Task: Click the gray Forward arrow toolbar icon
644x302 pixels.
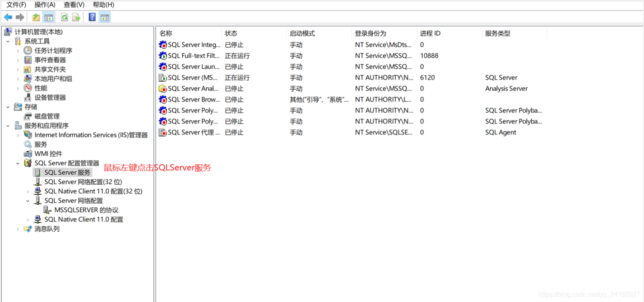Action: 20,17
